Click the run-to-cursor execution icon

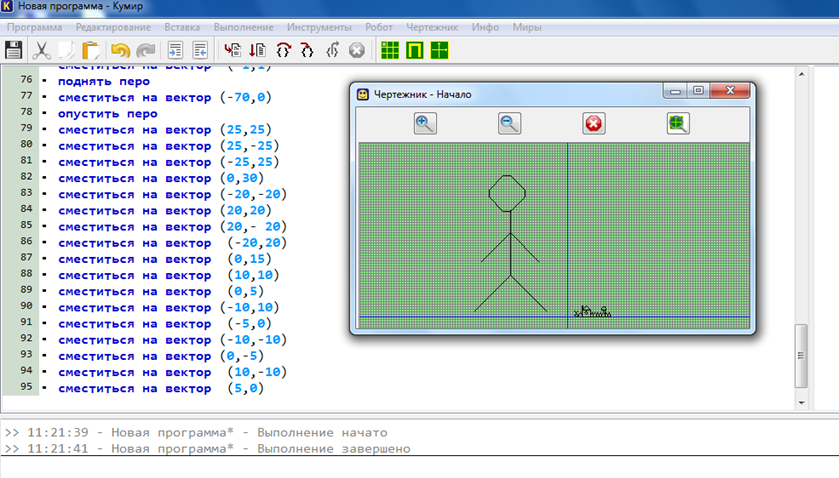pyautogui.click(x=257, y=50)
